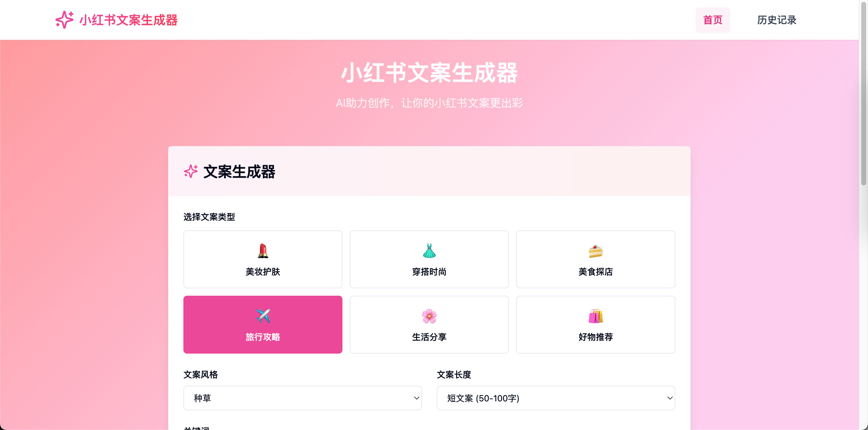Switch to the 首页 nav tab

click(713, 20)
